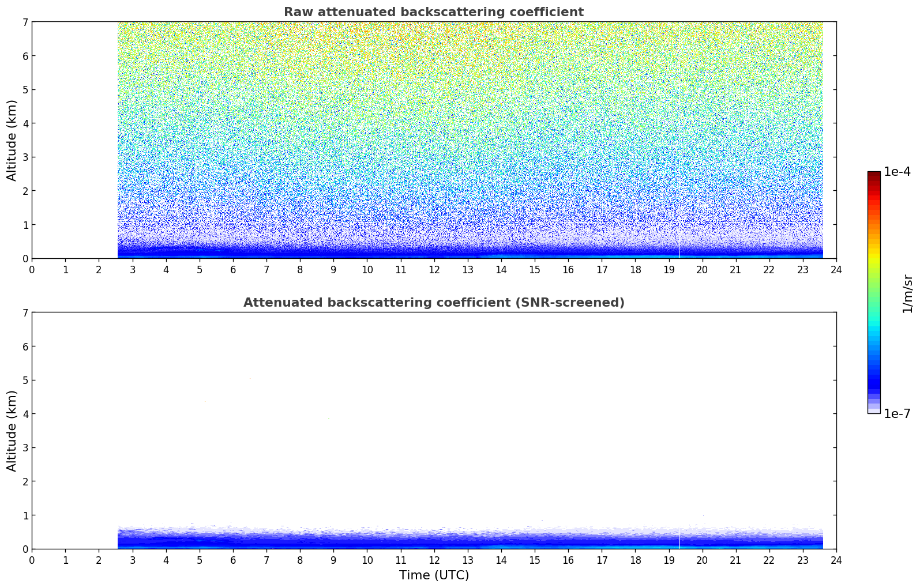The image size is (920, 588).
Task: Click the 'Attenuated backscattering coefficient (SNR-screened)' title
Action: tap(433, 303)
